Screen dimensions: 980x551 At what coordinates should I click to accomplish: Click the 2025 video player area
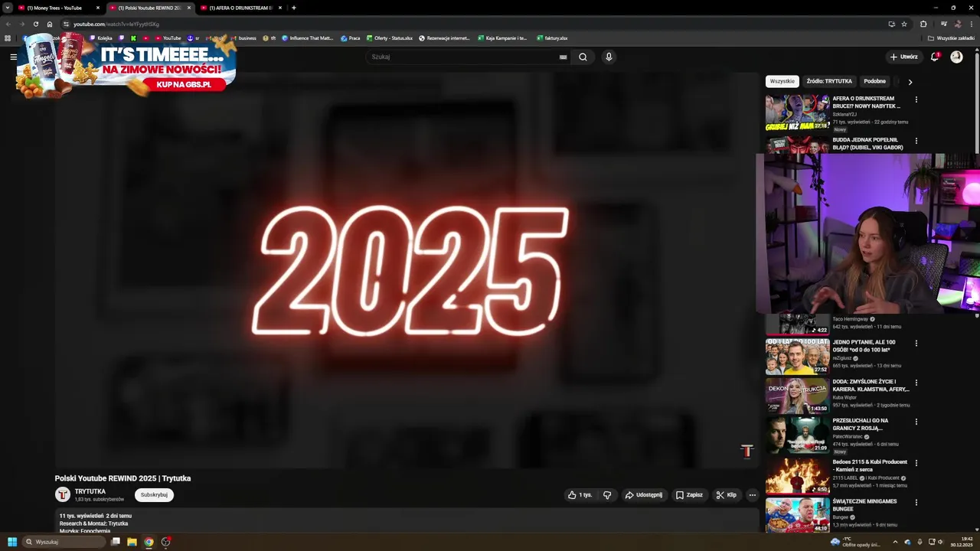pyautogui.click(x=407, y=270)
